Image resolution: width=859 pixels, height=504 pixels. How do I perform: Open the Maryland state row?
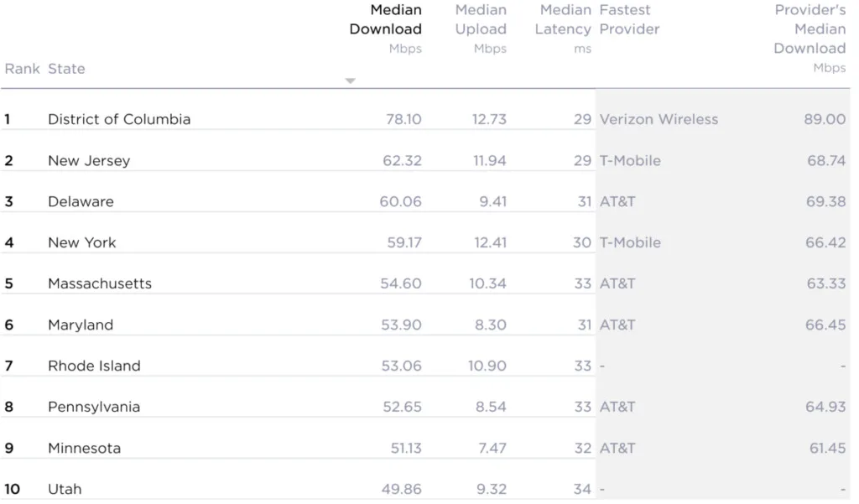81,325
